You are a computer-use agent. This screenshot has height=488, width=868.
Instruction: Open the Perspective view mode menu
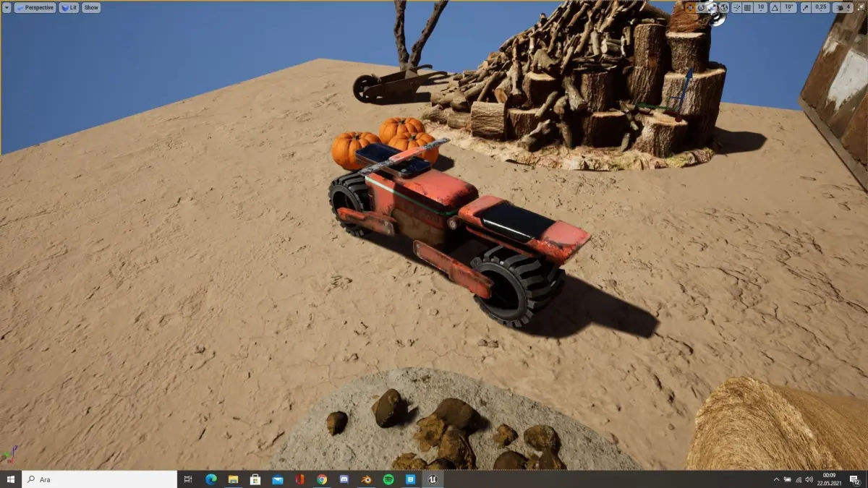tap(35, 7)
